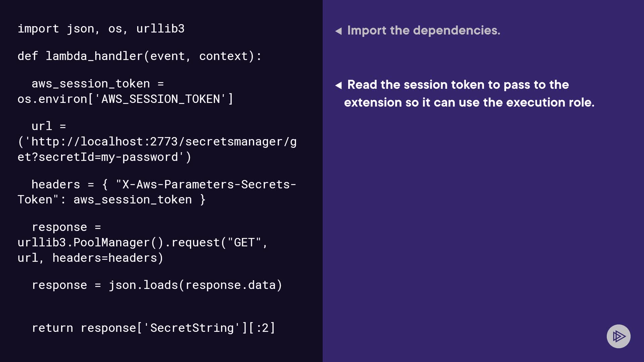Viewport: 644px width, 362px height.
Task: Click the import json, os, urllib3 line
Action: (101, 29)
